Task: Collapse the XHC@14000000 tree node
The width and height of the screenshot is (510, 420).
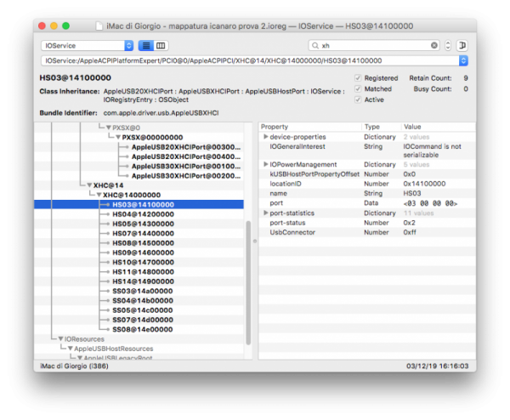Action: [x=99, y=195]
